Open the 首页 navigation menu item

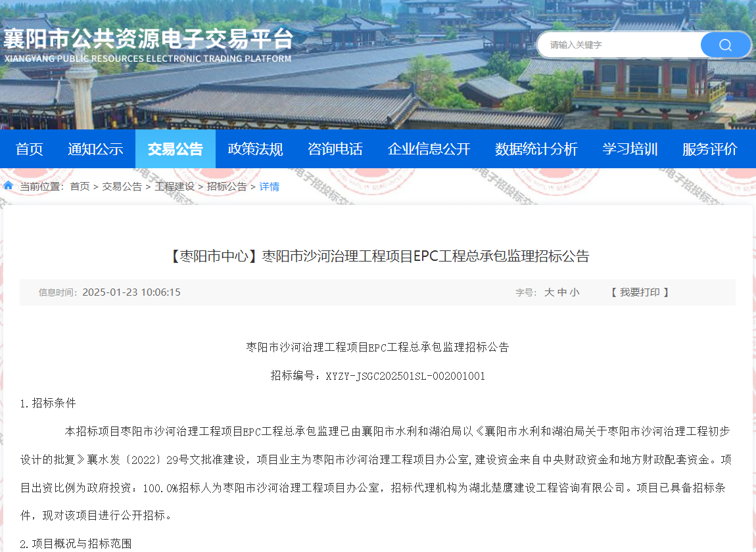tap(30, 149)
